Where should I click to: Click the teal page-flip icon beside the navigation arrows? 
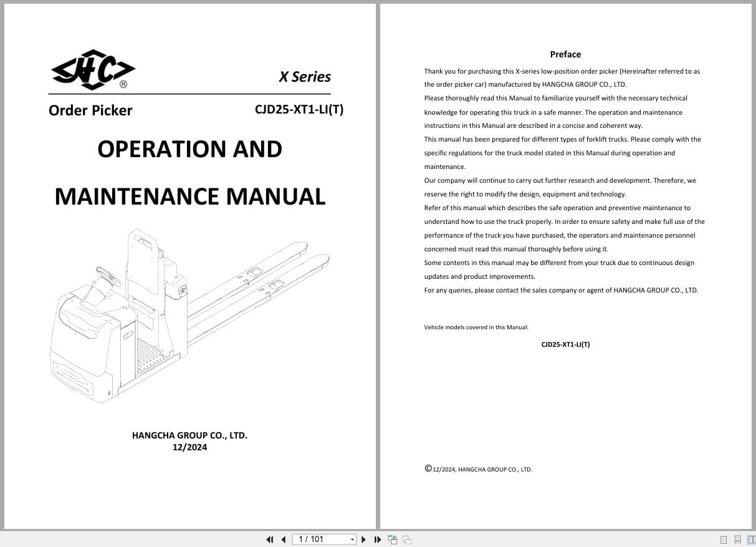pyautogui.click(x=393, y=539)
